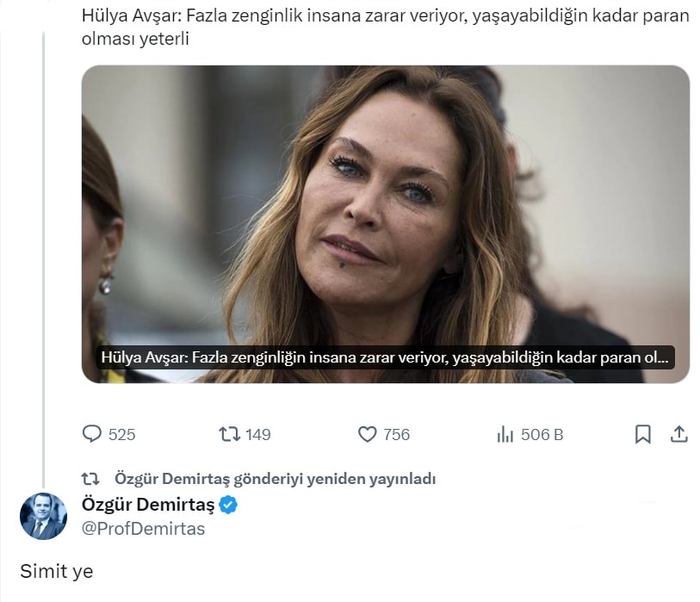The width and height of the screenshot is (700, 602).
Task: Open the @ProfDemirtas handle link
Action: point(143,529)
